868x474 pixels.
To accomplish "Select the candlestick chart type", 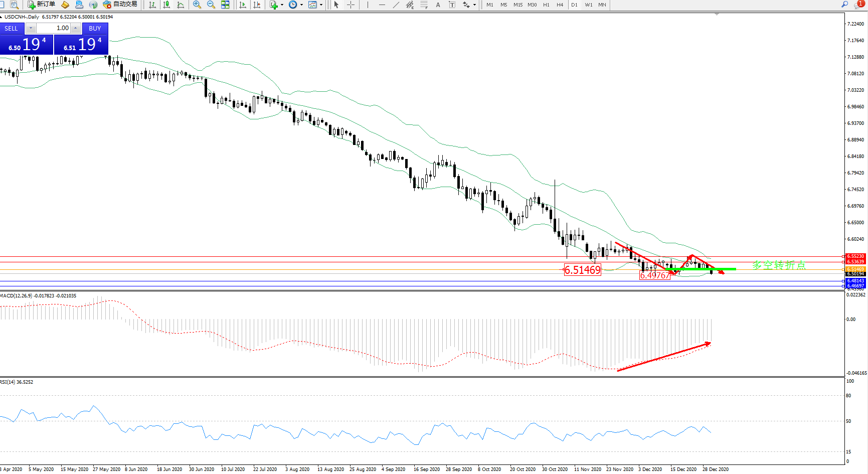I will click(x=166, y=5).
